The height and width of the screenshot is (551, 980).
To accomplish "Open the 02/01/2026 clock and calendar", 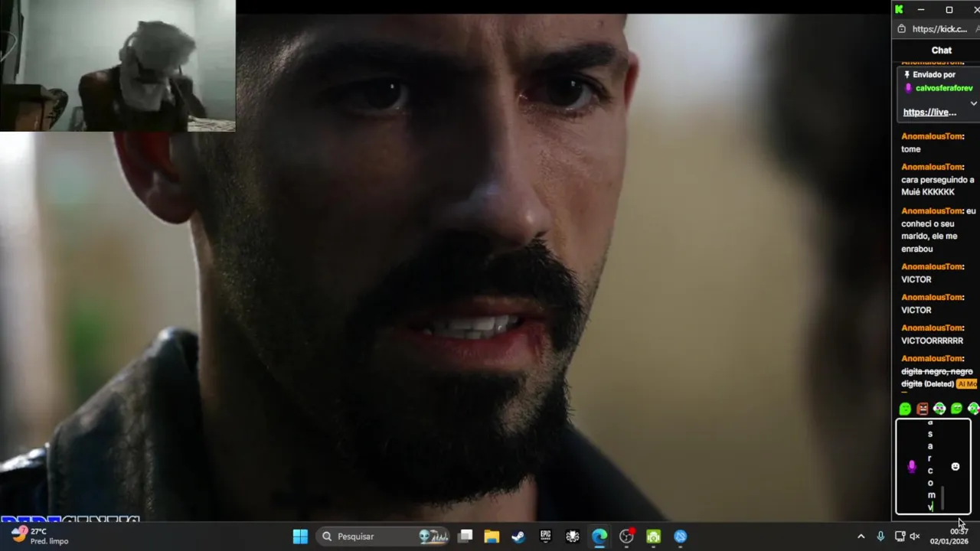I will [x=949, y=536].
